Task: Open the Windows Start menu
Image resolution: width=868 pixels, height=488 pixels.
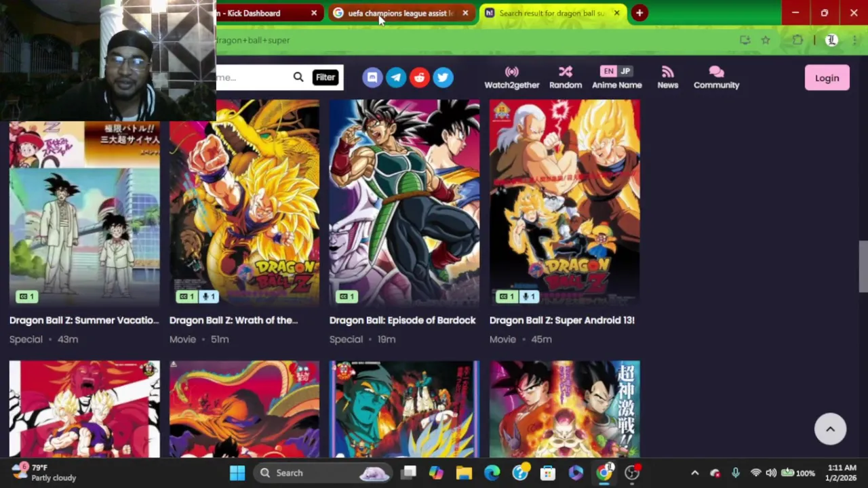Action: (x=237, y=472)
